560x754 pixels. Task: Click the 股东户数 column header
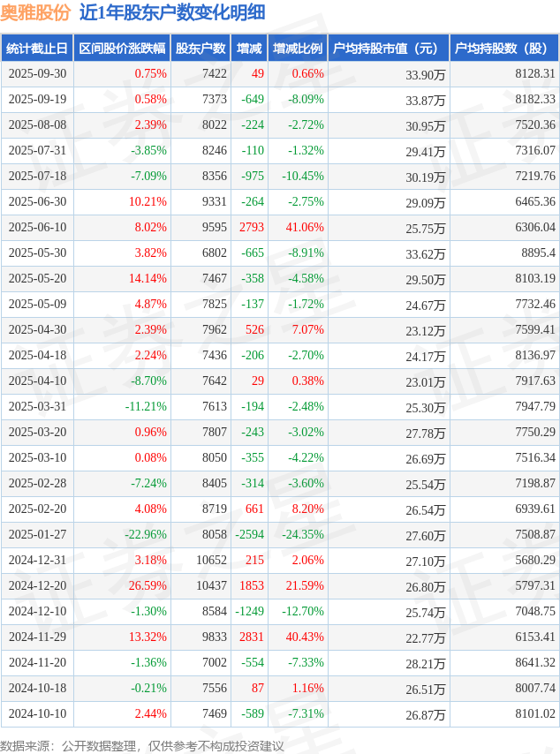pos(201,49)
